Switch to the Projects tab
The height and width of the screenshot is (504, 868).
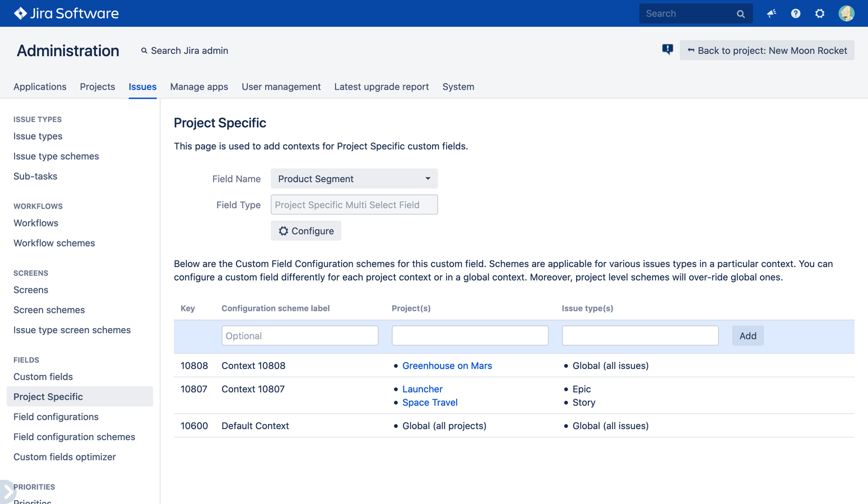pyautogui.click(x=98, y=87)
